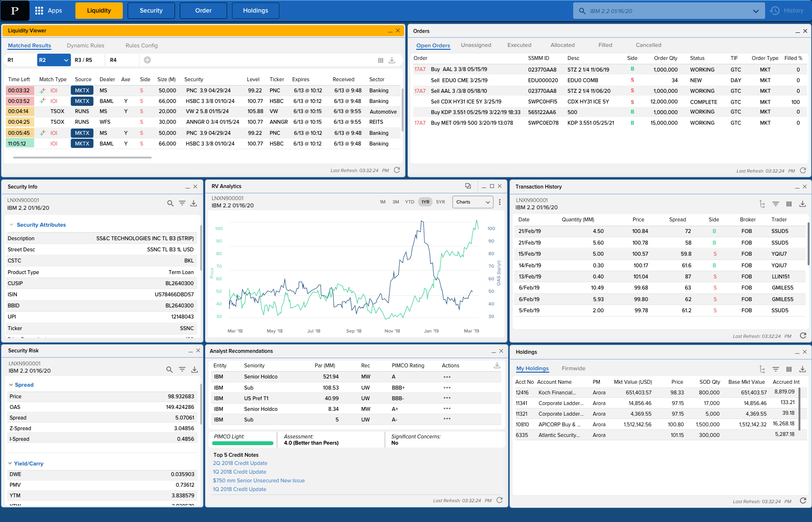Open filter icon in Transaction History

[x=776, y=204]
